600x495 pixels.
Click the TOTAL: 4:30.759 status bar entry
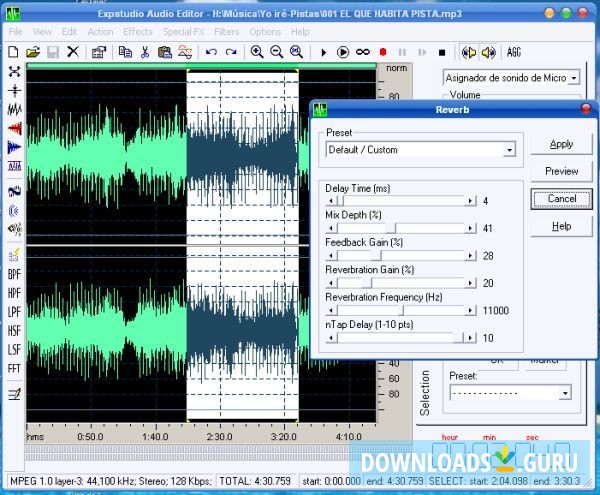(255, 481)
